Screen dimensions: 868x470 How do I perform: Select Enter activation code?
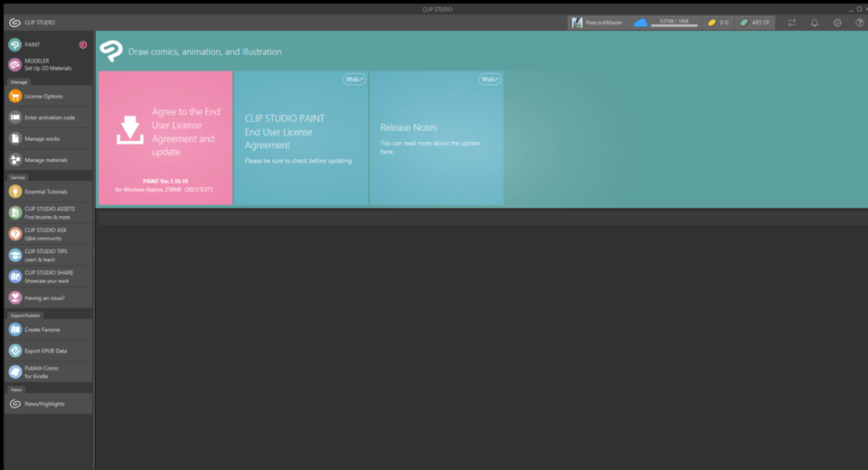48,117
